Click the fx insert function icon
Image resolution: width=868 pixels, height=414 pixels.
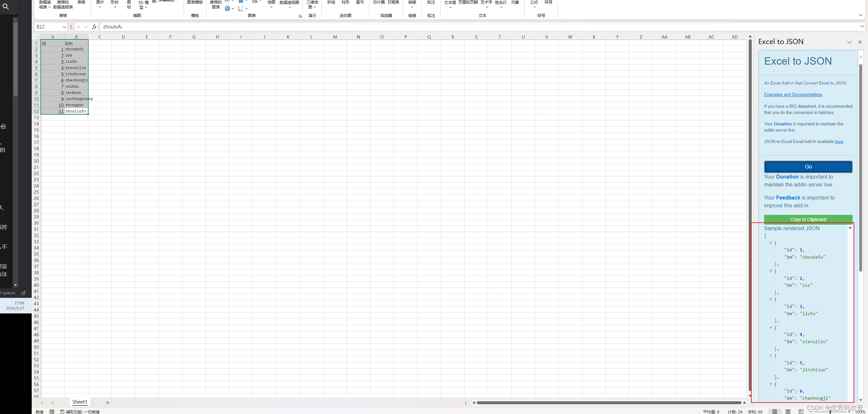94,27
